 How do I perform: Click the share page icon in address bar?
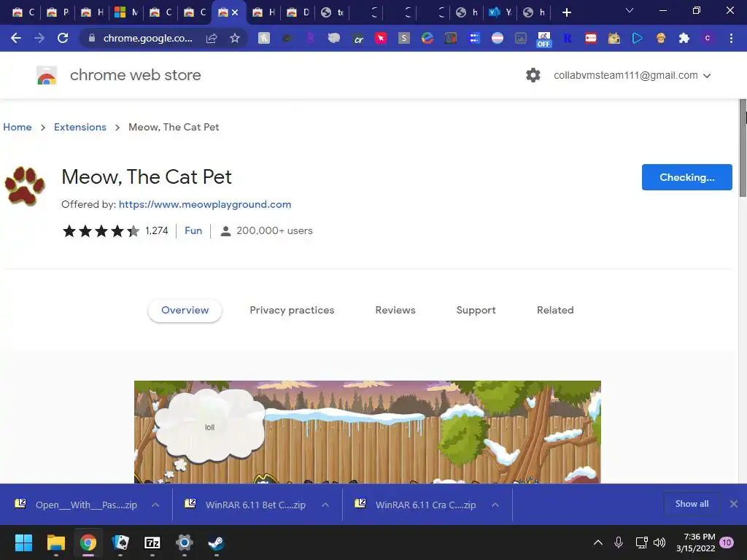click(212, 38)
